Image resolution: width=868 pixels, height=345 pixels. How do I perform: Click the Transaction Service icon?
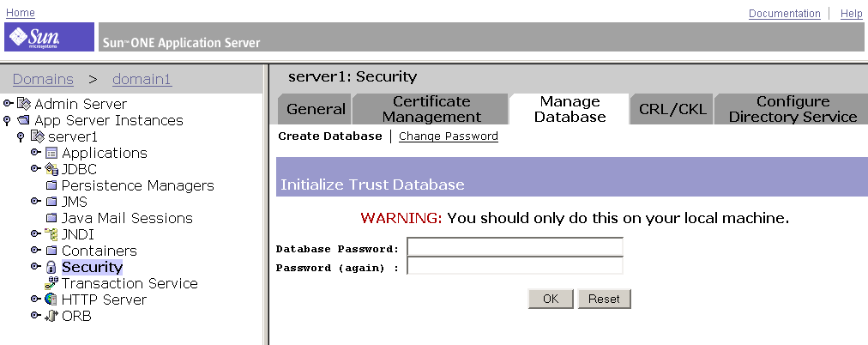(51, 283)
